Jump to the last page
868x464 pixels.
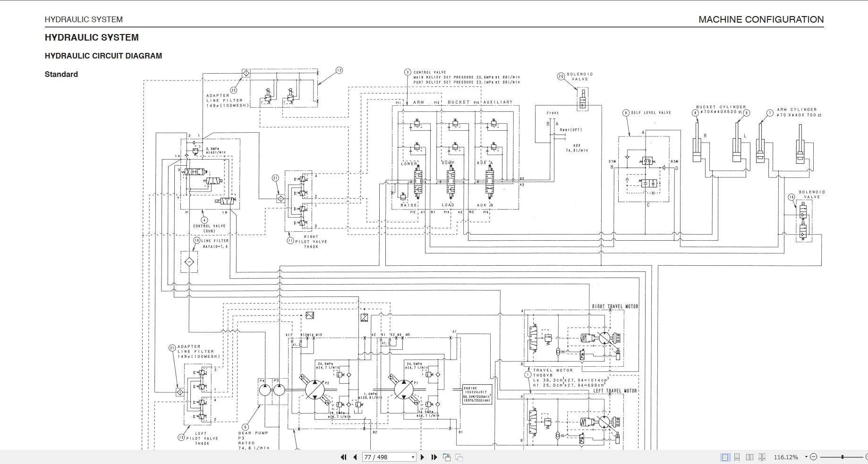(x=434, y=457)
